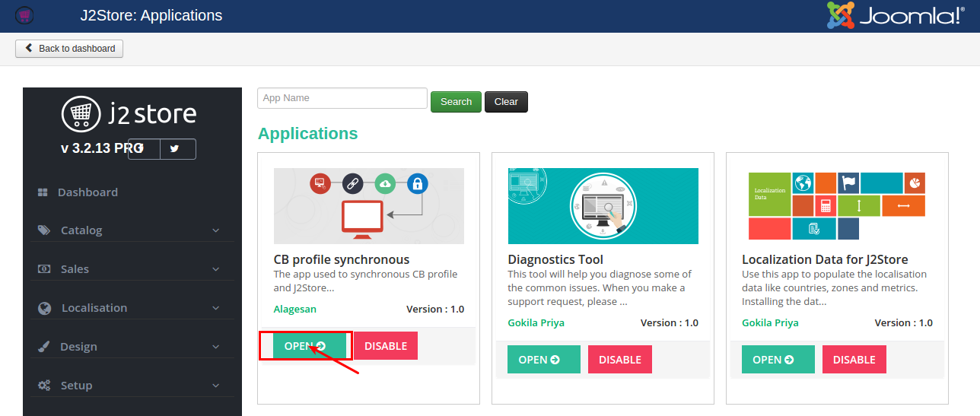Focus the App Name search field
Image resolution: width=980 pixels, height=416 pixels.
(342, 98)
